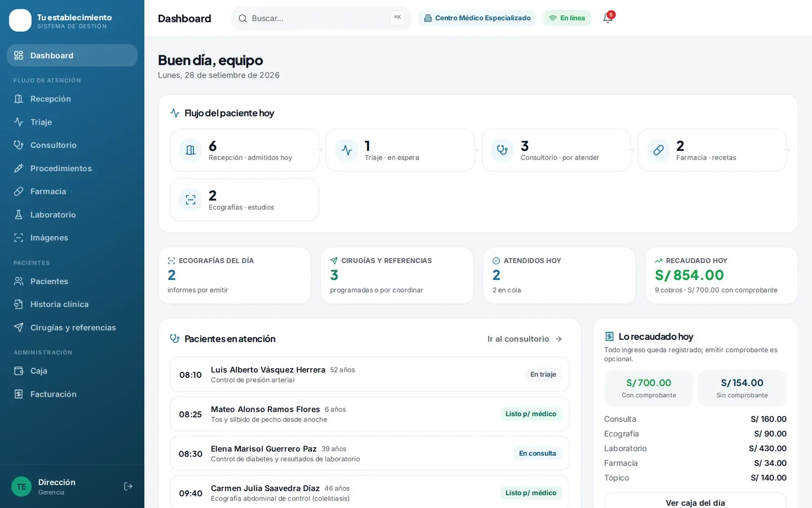Click the Consulta S/ 160.00 revenue row
The height and width of the screenshot is (508, 812).
[x=695, y=419]
